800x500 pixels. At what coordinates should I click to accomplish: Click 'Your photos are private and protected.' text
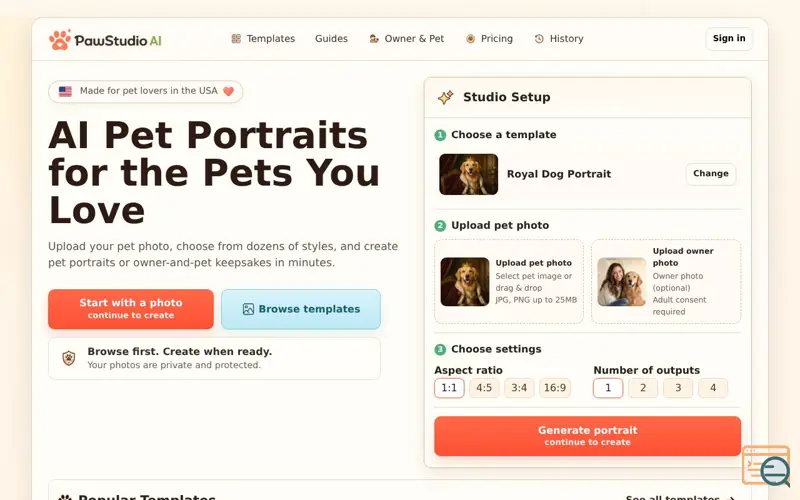click(174, 365)
